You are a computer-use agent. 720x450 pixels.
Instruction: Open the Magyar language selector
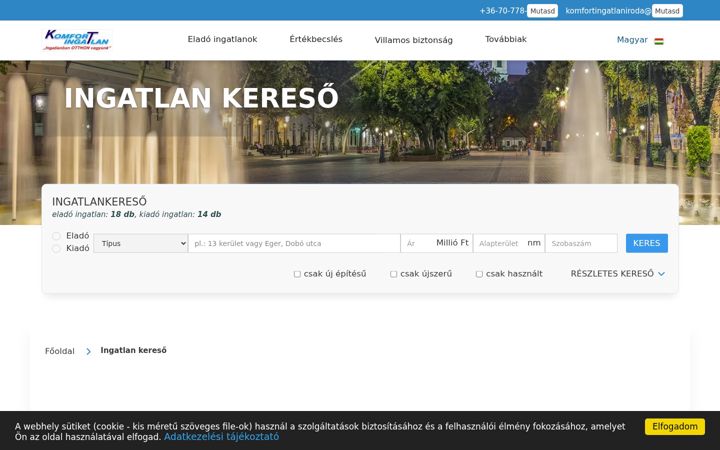[640, 40]
